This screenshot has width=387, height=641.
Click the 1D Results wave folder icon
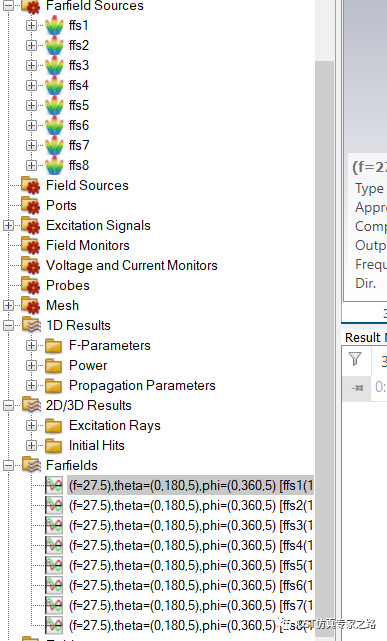click(x=31, y=325)
